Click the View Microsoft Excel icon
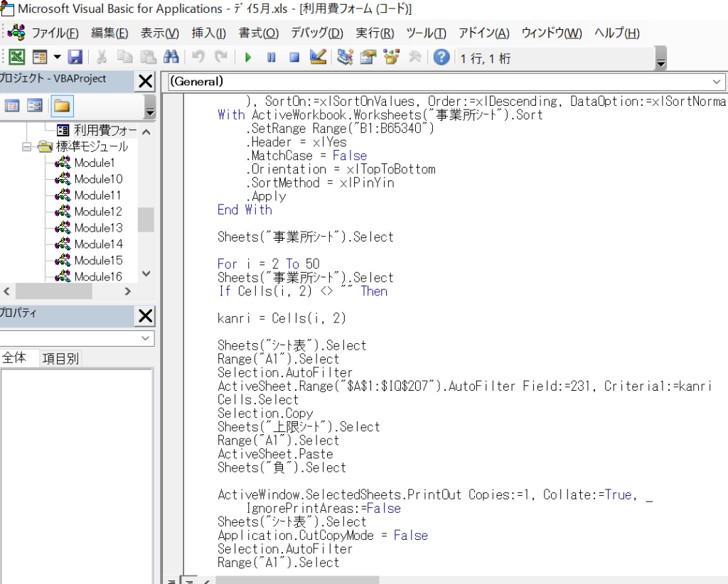Viewport: 728px width, 584px height. [16, 58]
